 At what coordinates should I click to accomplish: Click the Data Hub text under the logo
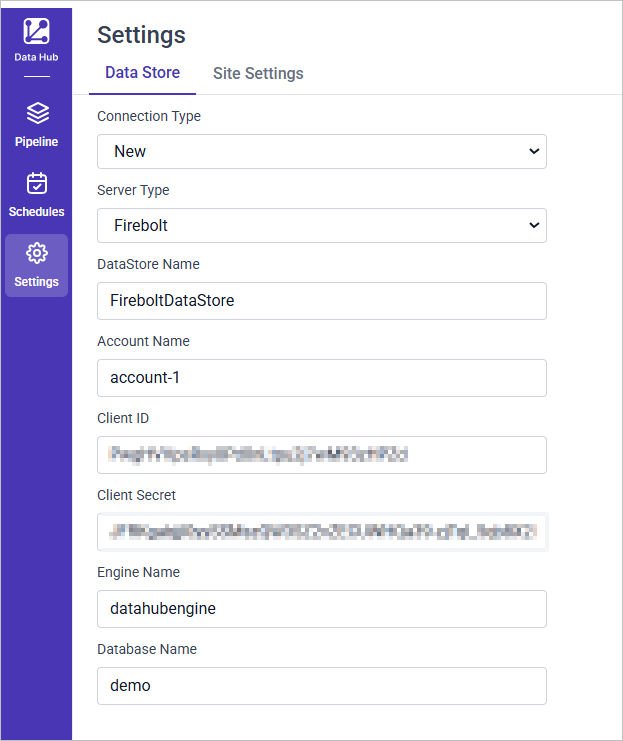coord(36,58)
